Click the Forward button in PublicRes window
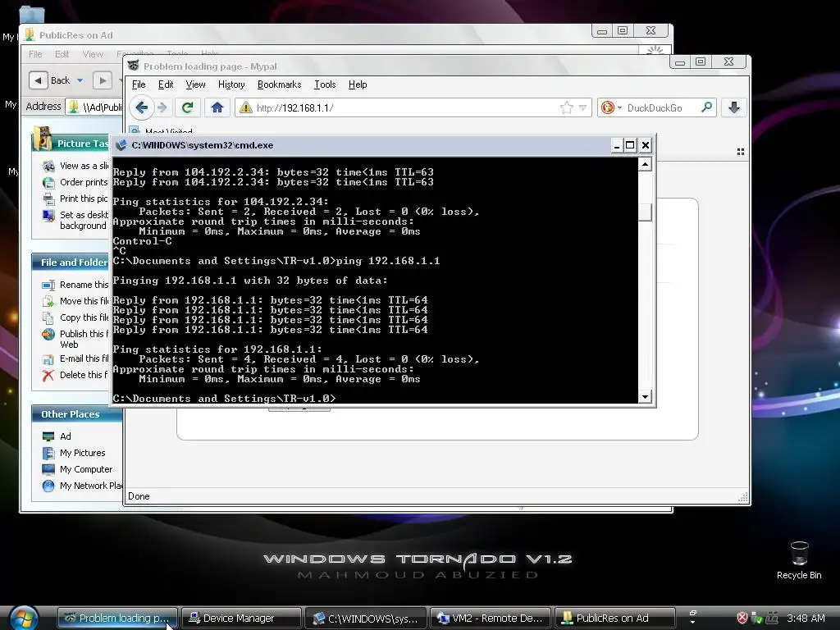Image resolution: width=840 pixels, height=630 pixels. [x=103, y=80]
